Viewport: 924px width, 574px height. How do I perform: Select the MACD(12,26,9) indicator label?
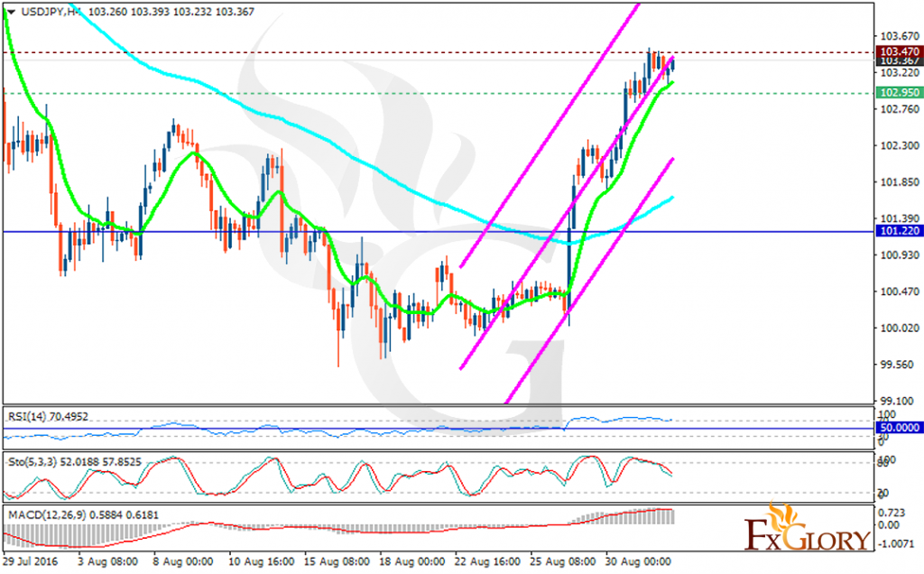pos(83,515)
